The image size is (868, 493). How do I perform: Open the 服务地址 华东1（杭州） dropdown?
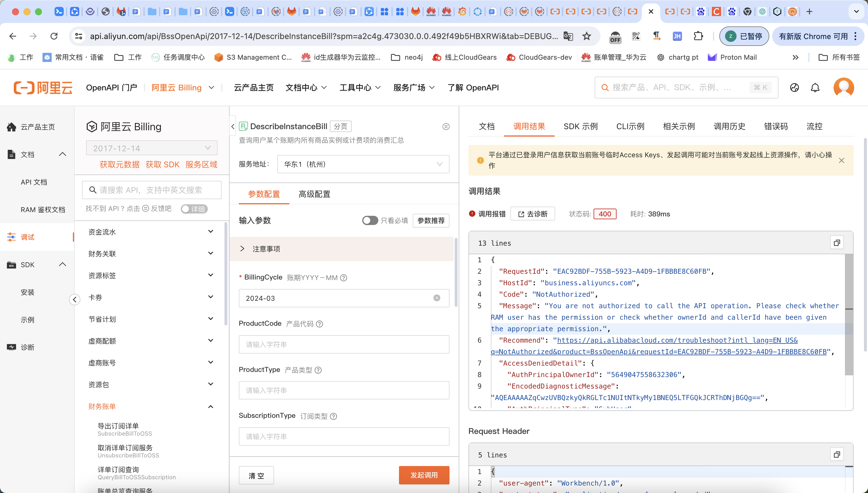[363, 164]
